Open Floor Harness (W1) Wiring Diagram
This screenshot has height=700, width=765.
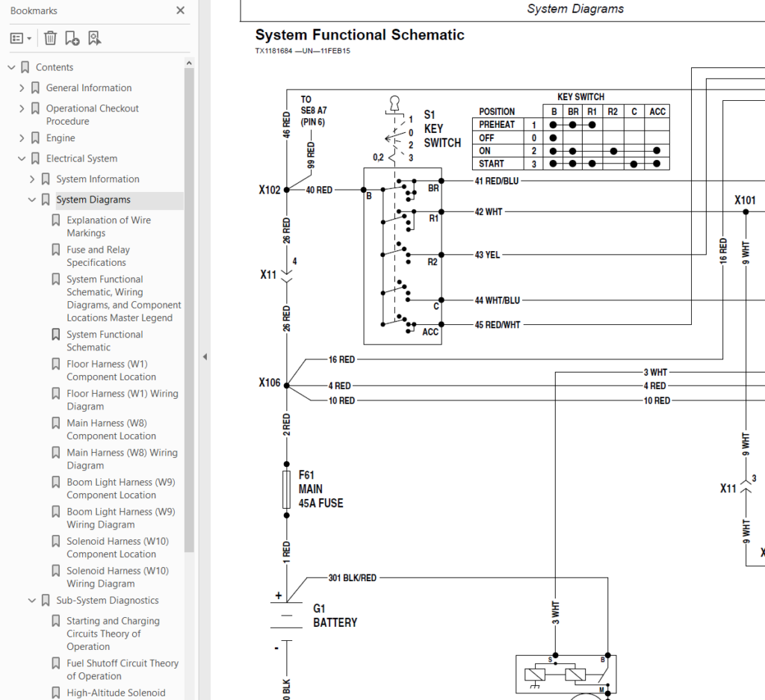tap(122, 400)
